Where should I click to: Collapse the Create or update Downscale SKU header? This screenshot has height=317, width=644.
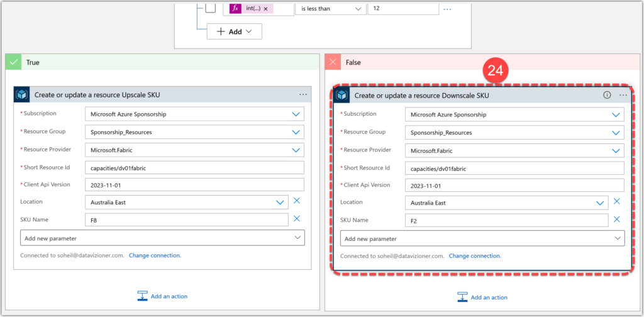[482, 95]
